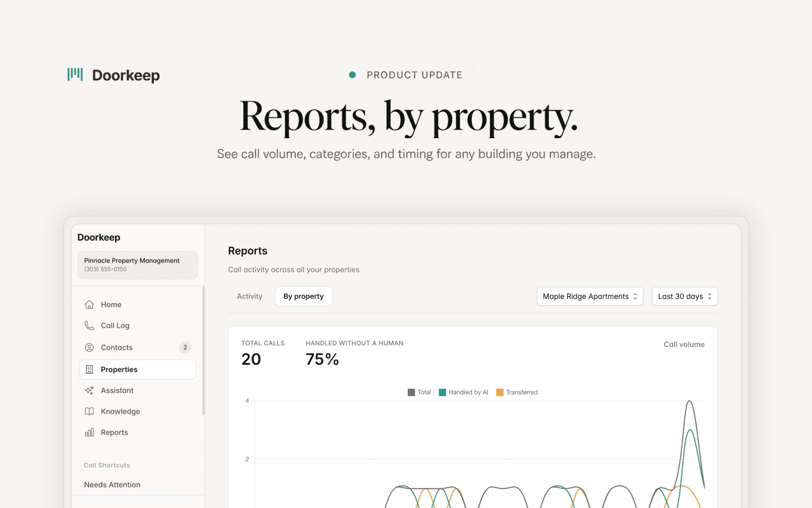The height and width of the screenshot is (508, 812).
Task: Click the tallest peak on the call volume chart
Action: tap(689, 401)
